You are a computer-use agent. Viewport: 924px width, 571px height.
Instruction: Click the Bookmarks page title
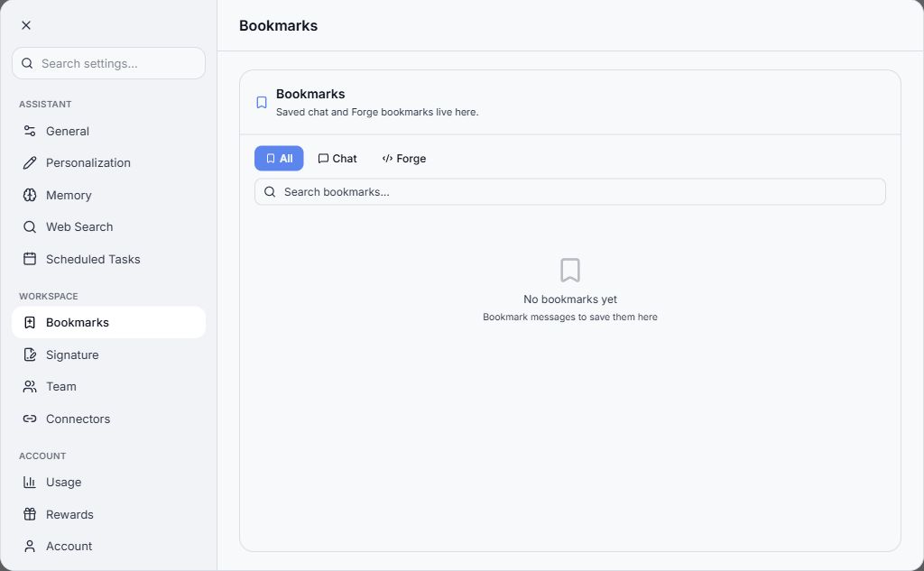point(278,25)
